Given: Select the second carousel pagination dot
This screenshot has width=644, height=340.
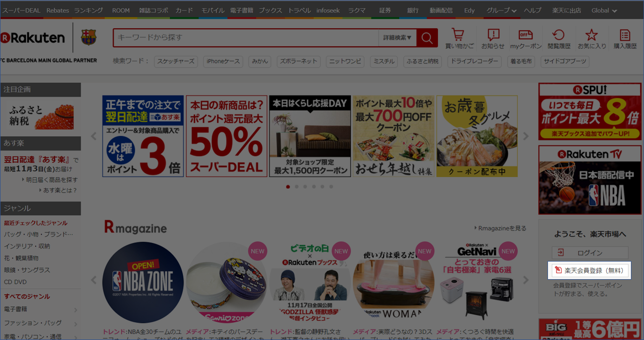Looking at the screenshot, I should click(297, 187).
